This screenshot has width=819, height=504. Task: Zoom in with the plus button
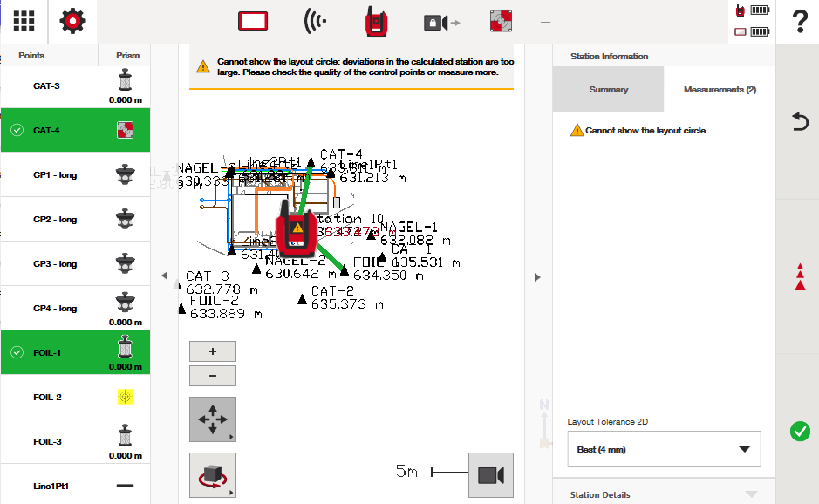pos(212,351)
